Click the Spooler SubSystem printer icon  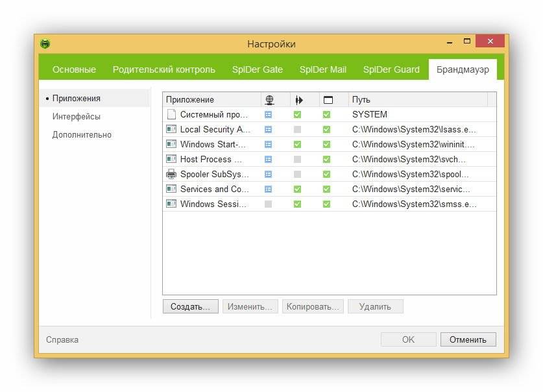[171, 174]
